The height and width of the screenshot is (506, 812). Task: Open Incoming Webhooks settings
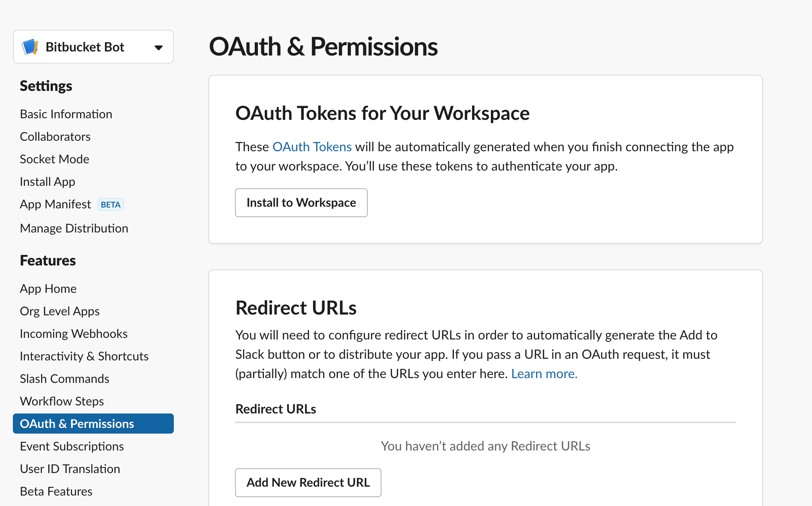(74, 334)
